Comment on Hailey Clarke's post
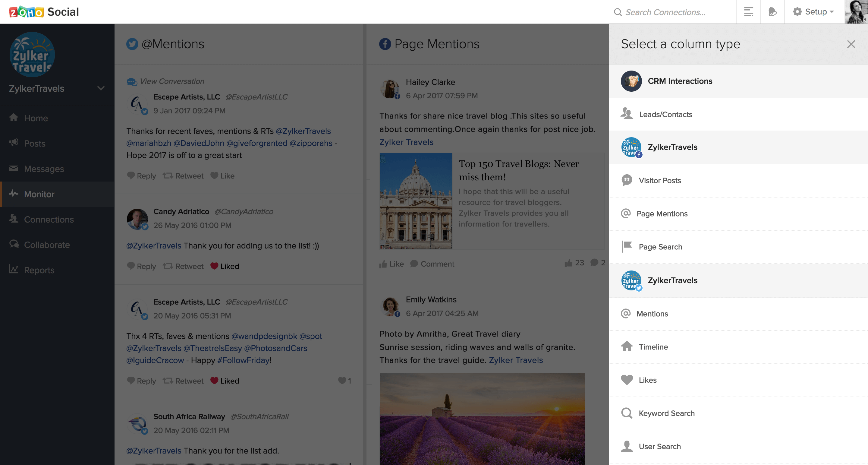This screenshot has width=868, height=465. (x=432, y=264)
